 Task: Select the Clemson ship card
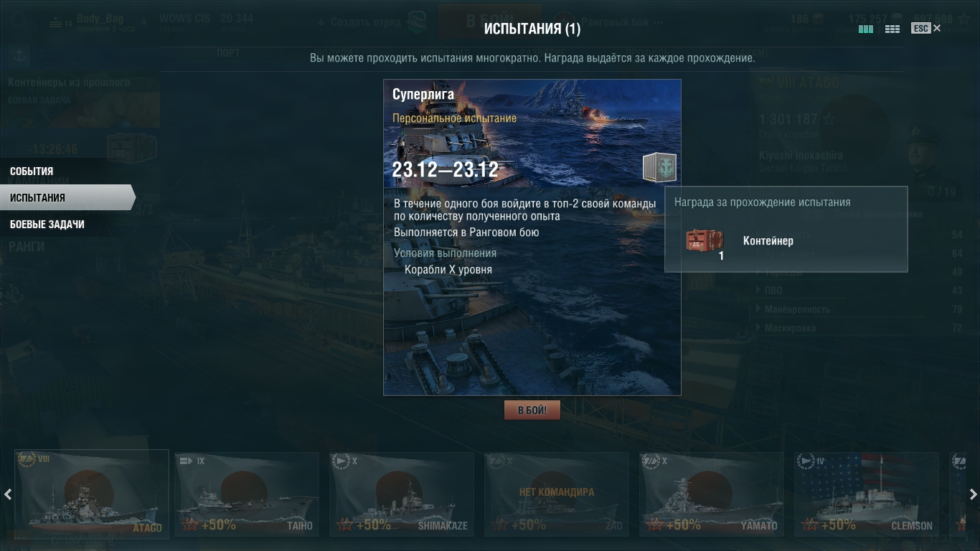tap(867, 494)
